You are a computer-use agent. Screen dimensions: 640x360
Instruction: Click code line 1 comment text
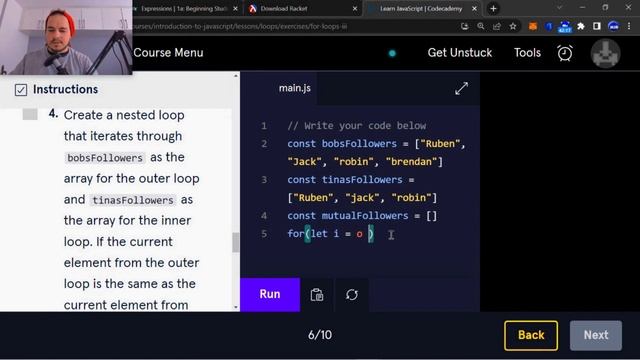357,126
